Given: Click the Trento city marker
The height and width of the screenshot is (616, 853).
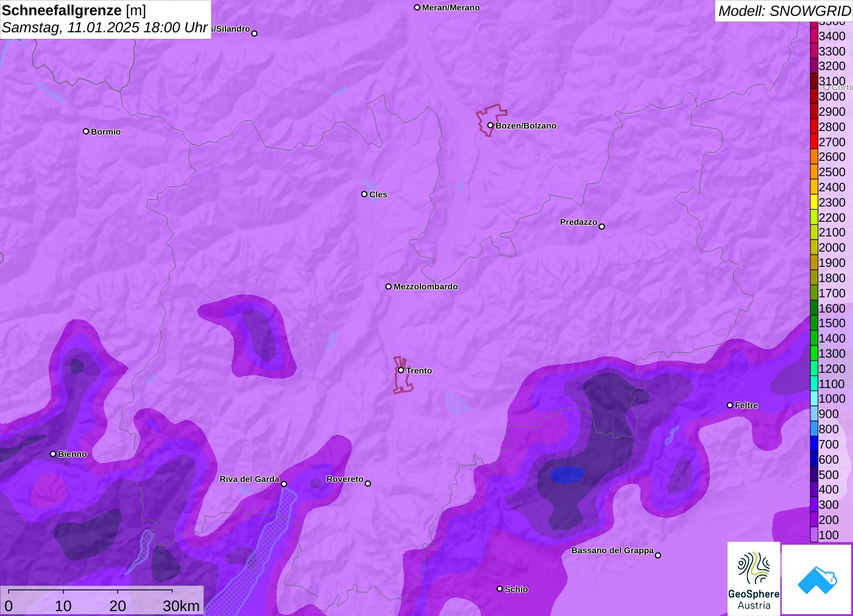Looking at the screenshot, I should tap(401, 370).
